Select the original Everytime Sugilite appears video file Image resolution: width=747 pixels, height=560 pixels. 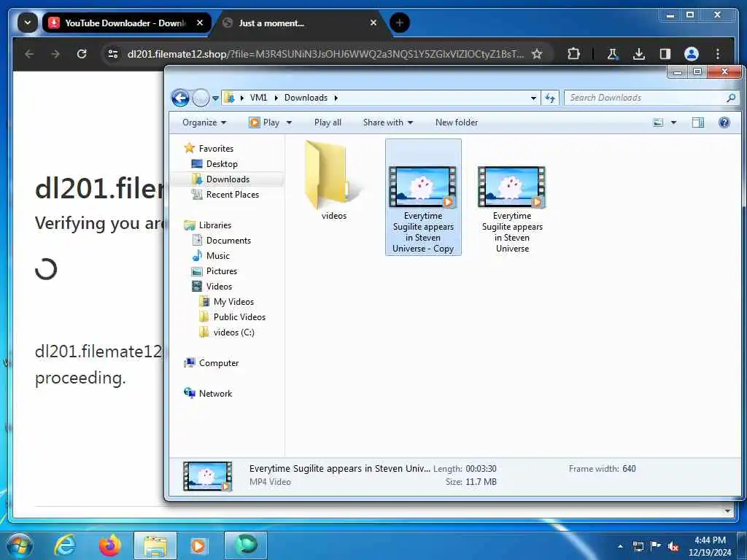click(x=512, y=209)
